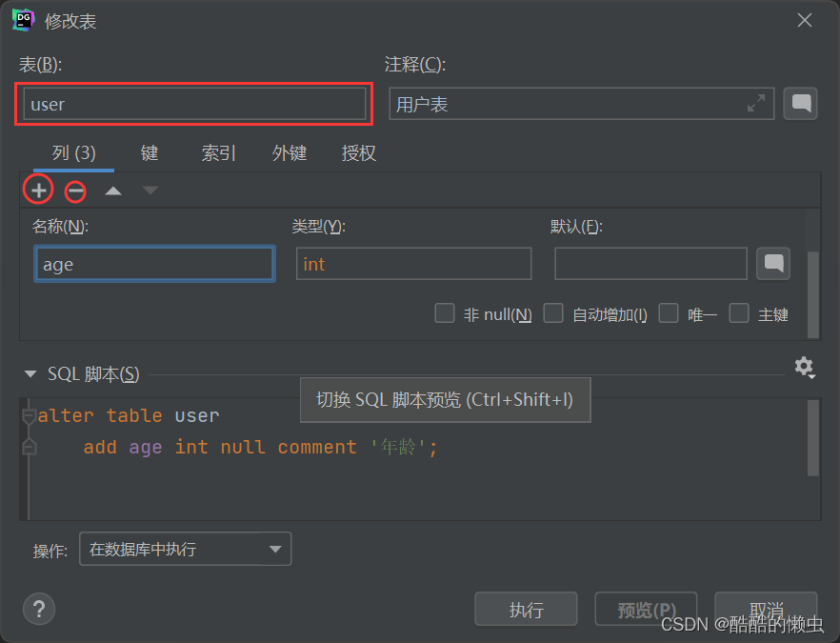Click the 'alter table user' SQL line
This screenshot has width=840, height=643.
pyautogui.click(x=129, y=415)
